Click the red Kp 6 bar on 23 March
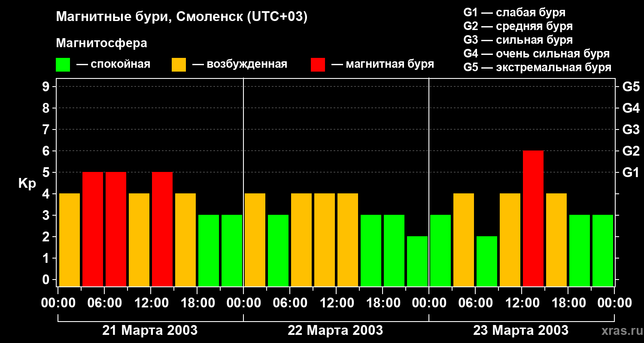Viewport: 644px width, 343px height. (533, 219)
